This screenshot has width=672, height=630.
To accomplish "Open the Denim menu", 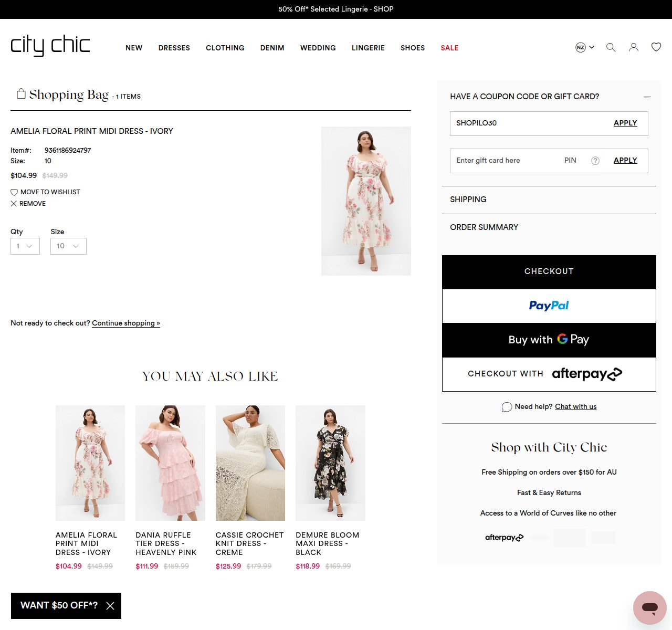I will pos(272,48).
